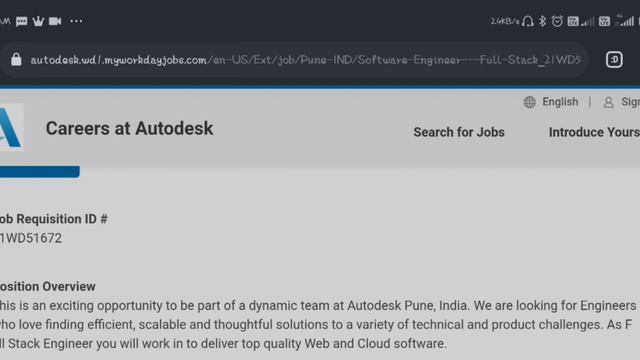Image resolution: width=640 pixels, height=360 pixels.
Task: Select requisition ID text 1WD51672
Action: (31, 238)
